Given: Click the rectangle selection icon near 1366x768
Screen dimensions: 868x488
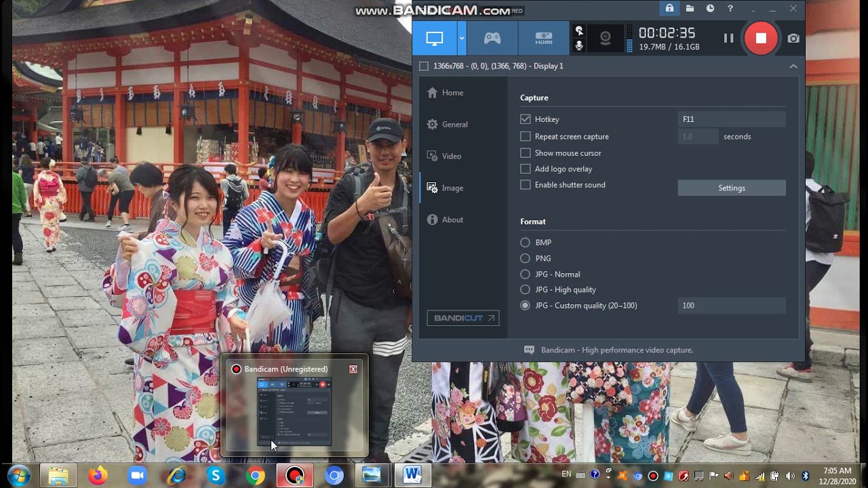Looking at the screenshot, I should pyautogui.click(x=424, y=66).
